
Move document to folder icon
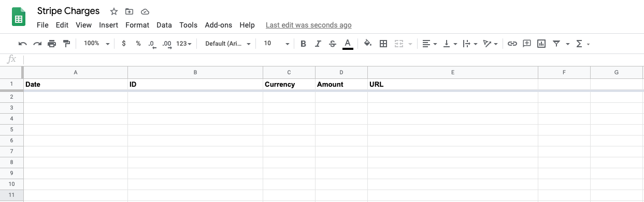click(130, 11)
